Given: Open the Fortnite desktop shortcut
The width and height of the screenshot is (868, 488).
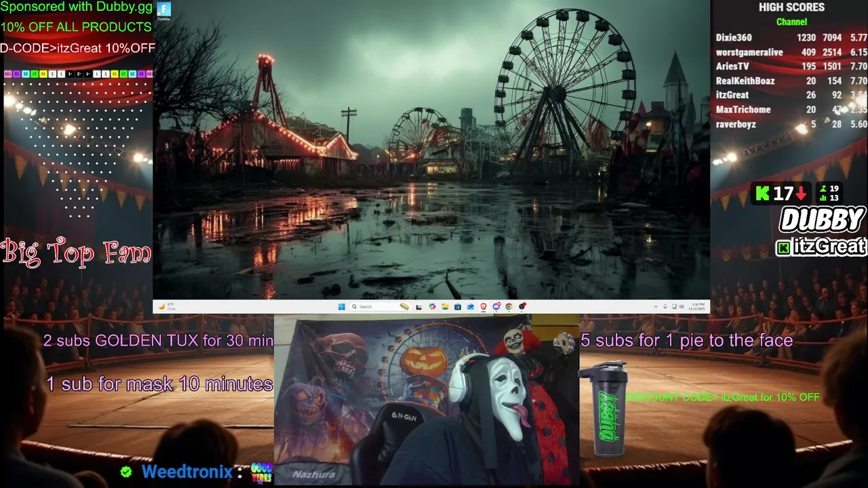Looking at the screenshot, I should click(163, 11).
